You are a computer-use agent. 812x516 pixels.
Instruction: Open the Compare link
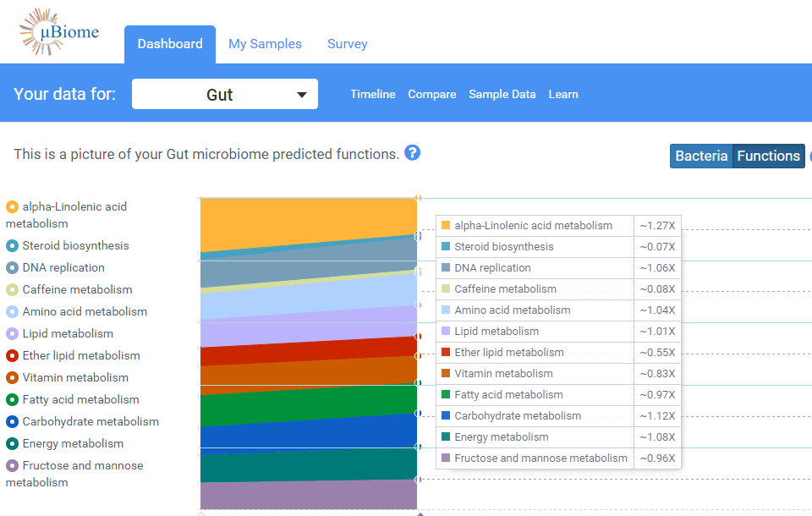pyautogui.click(x=431, y=95)
